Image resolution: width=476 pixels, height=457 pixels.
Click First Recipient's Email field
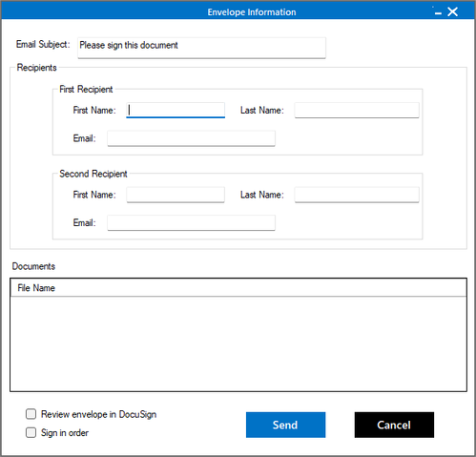coord(191,138)
